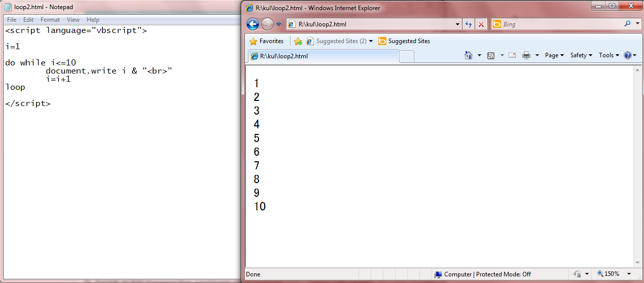This screenshot has height=283, width=644.
Task: Click the Home icon in command bar
Action: 469,55
